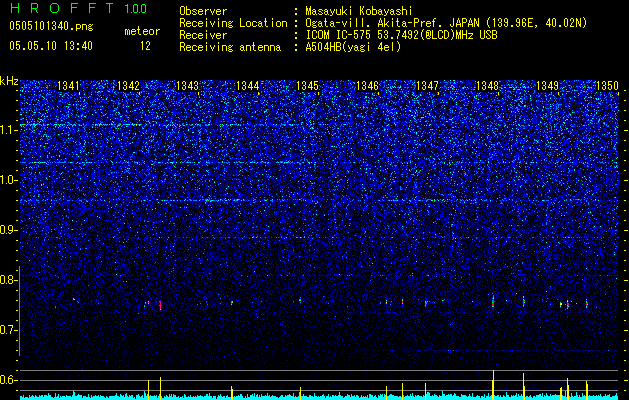Select the 1350 time marker

point(607,86)
